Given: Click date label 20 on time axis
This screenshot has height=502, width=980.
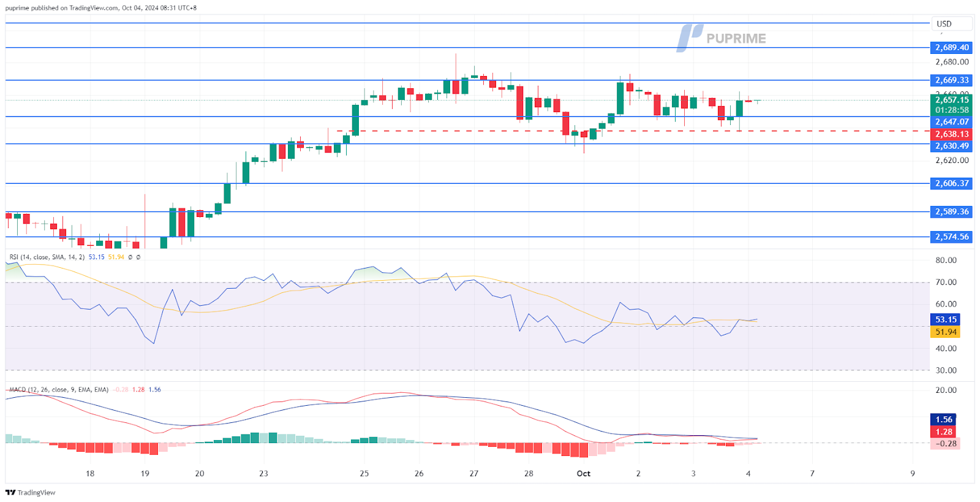Looking at the screenshot, I should click(x=200, y=474).
